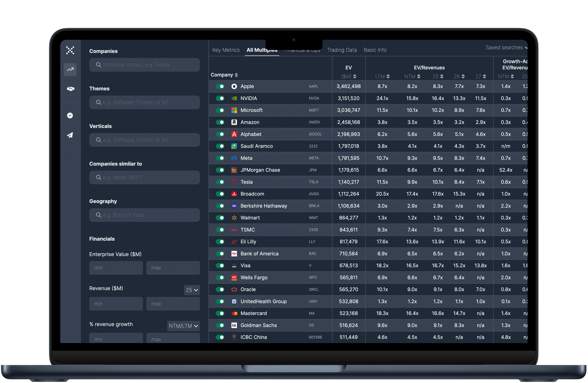Switch to the Basic Info tab
Image resolution: width=588 pixels, height=383 pixels.
click(375, 50)
